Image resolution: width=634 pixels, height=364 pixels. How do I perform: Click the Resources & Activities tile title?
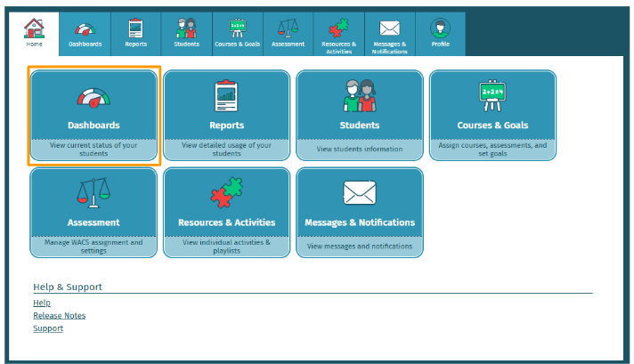tap(226, 222)
